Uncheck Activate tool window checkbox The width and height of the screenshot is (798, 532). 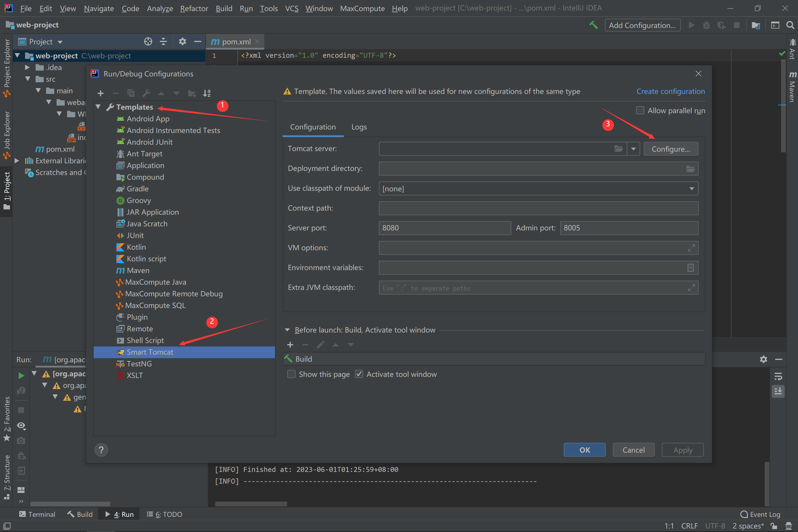pos(359,374)
